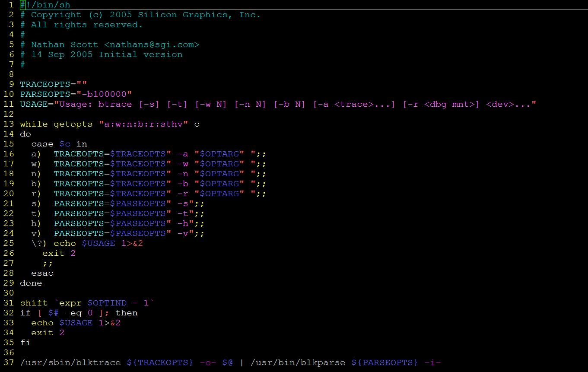Click the PARSEOPTS="-b100000" assignment
The image size is (588, 372).
76,94
